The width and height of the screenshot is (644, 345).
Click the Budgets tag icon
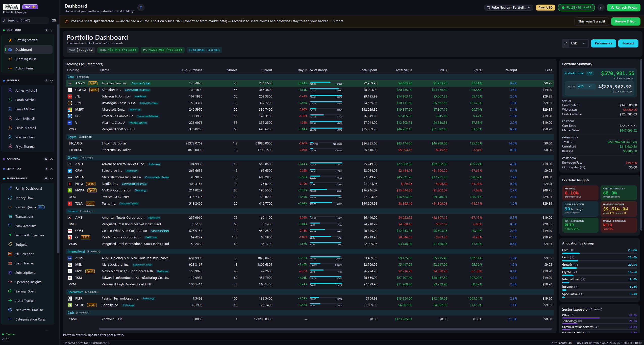click(10, 244)
